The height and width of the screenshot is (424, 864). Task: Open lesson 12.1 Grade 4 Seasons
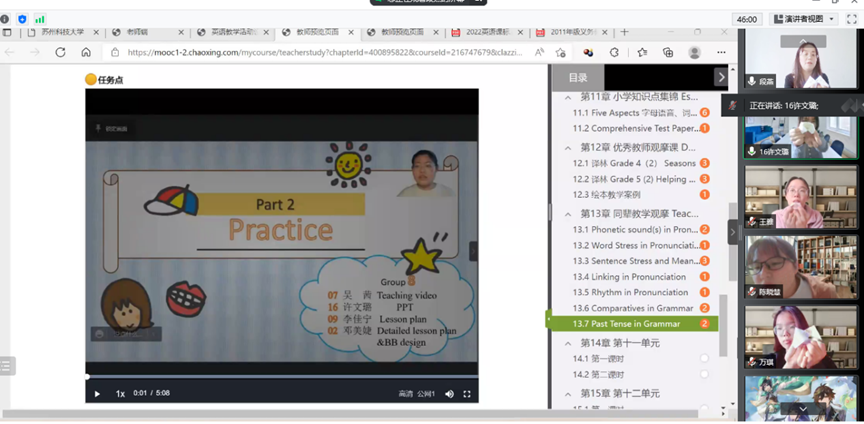point(636,163)
